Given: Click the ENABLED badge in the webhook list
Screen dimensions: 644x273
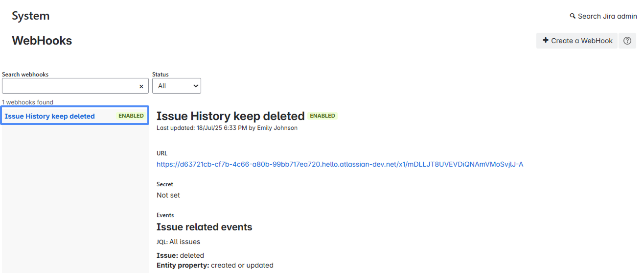Looking at the screenshot, I should click(x=131, y=116).
